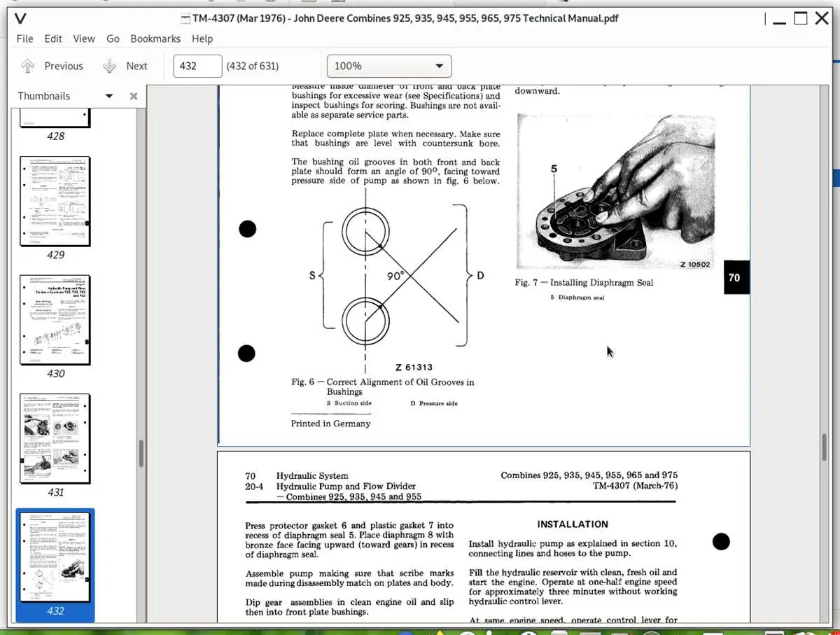The image size is (840, 635).
Task: Click the 'TM-4307 (March-76)' header text
Action: click(635, 486)
